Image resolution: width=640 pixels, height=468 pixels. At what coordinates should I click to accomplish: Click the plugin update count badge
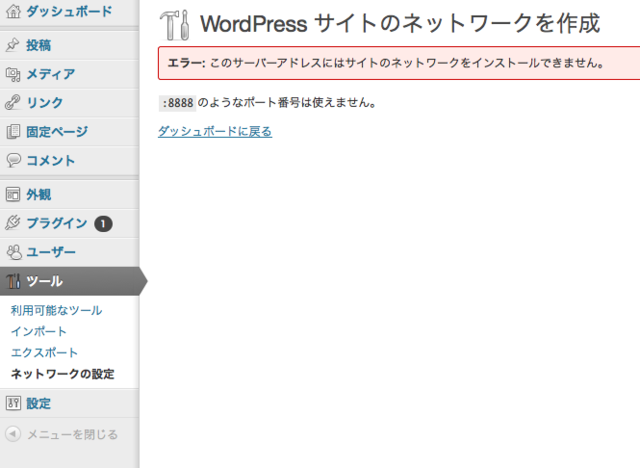[x=103, y=224]
